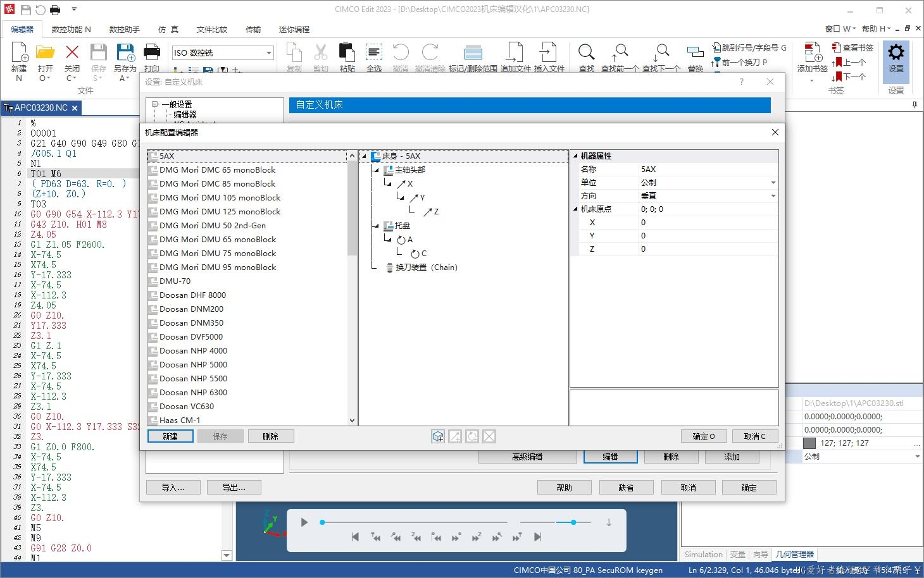Click the Select All icon

click(x=374, y=52)
